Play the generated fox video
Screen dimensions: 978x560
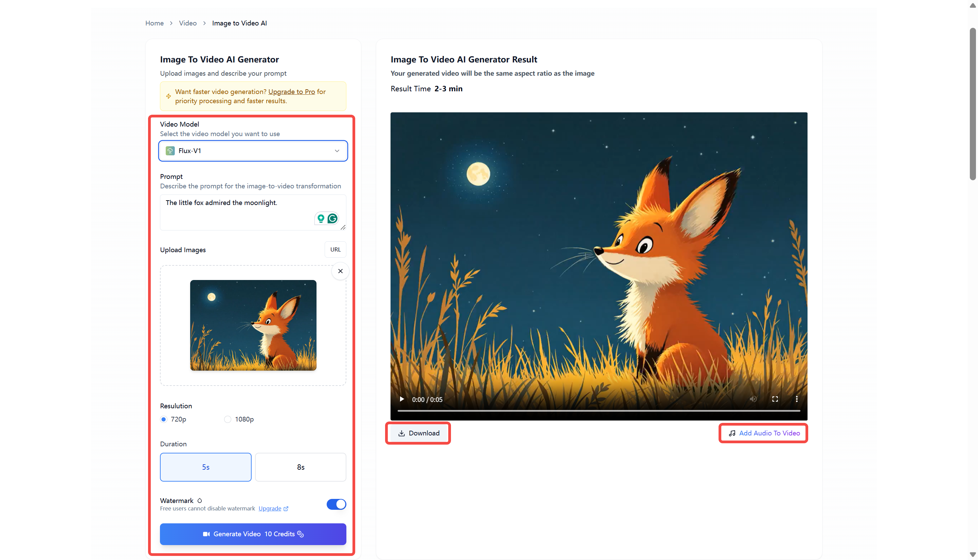(402, 399)
